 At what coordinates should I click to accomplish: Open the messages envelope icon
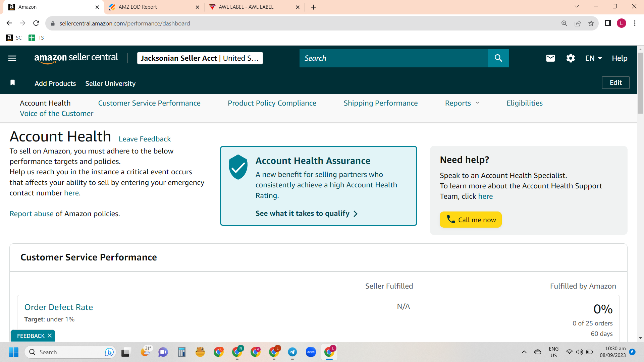click(550, 58)
